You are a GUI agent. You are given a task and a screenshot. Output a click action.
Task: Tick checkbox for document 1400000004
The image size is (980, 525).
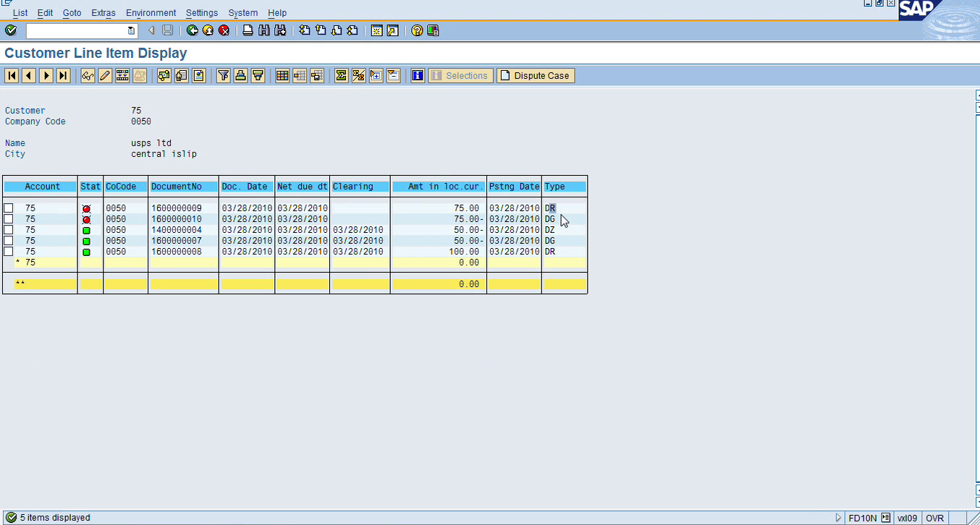point(8,230)
